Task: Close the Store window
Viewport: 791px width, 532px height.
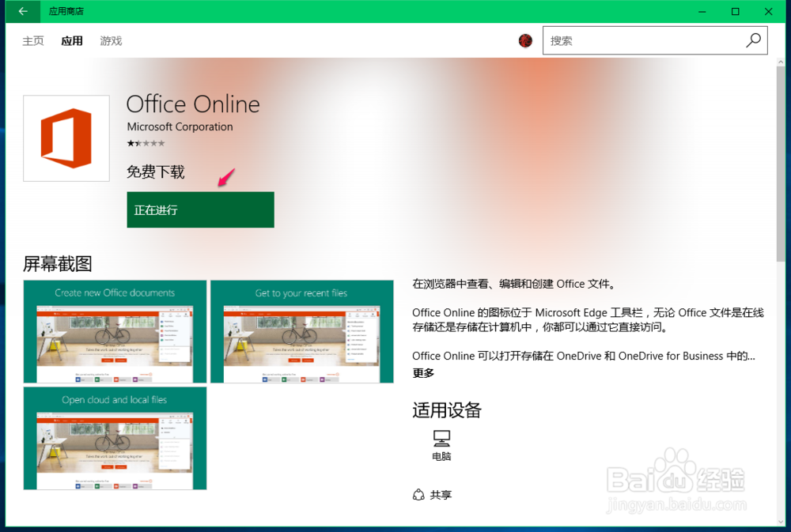Action: (768, 11)
